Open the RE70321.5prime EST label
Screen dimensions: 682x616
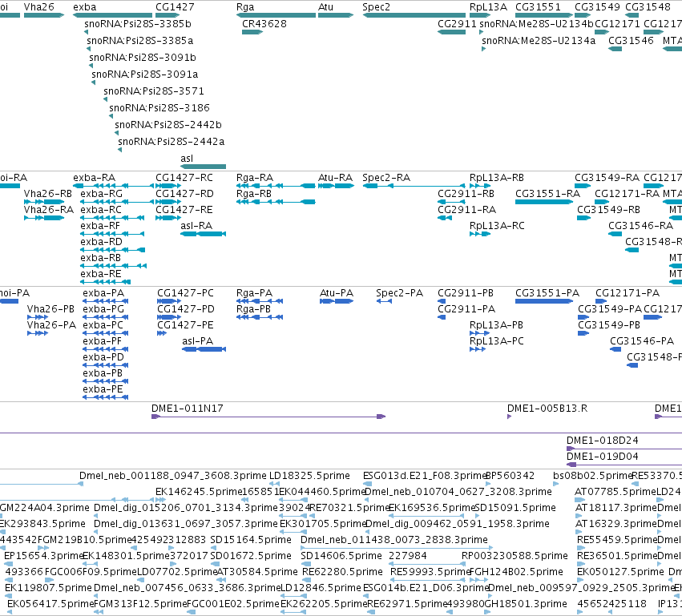click(349, 508)
